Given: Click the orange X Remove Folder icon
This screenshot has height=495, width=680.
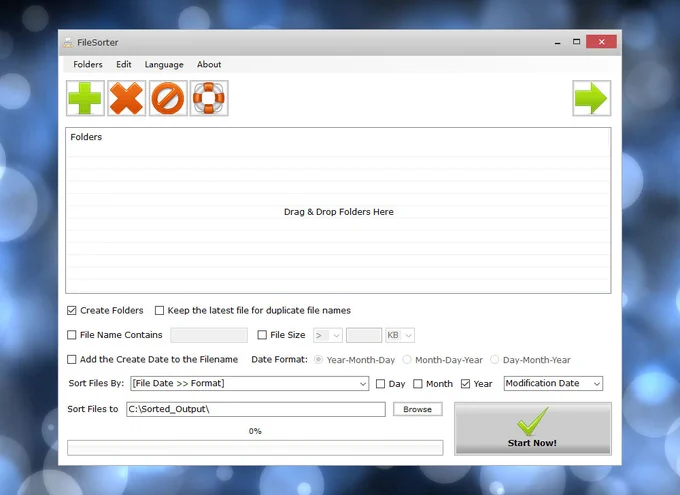Looking at the screenshot, I should pos(126,98).
